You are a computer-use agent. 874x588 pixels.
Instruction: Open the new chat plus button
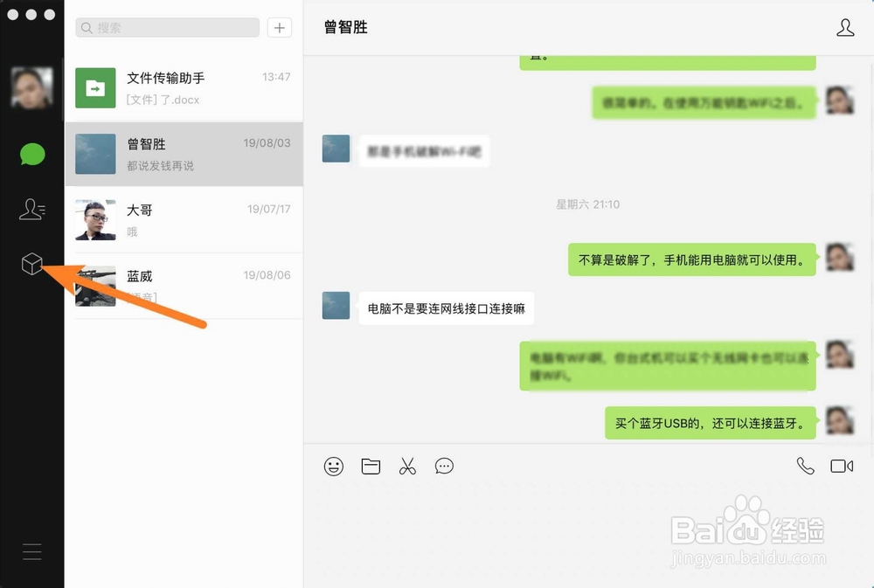point(279,27)
